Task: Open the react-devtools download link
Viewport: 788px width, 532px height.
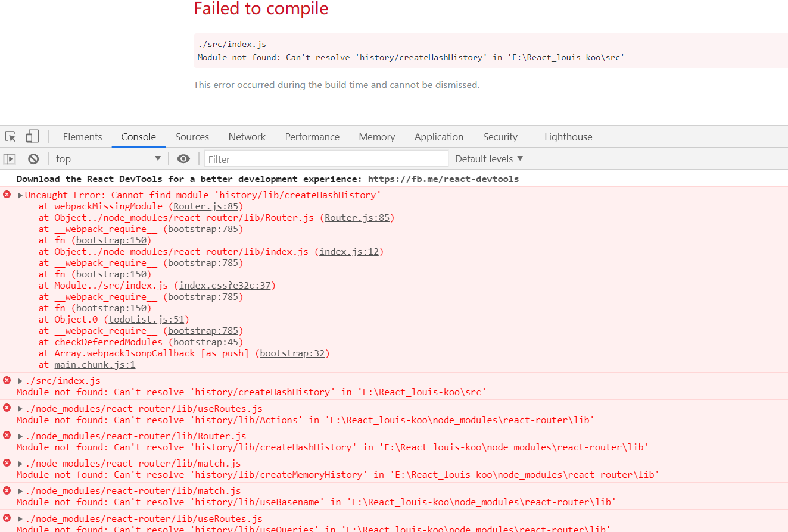Action: click(443, 179)
